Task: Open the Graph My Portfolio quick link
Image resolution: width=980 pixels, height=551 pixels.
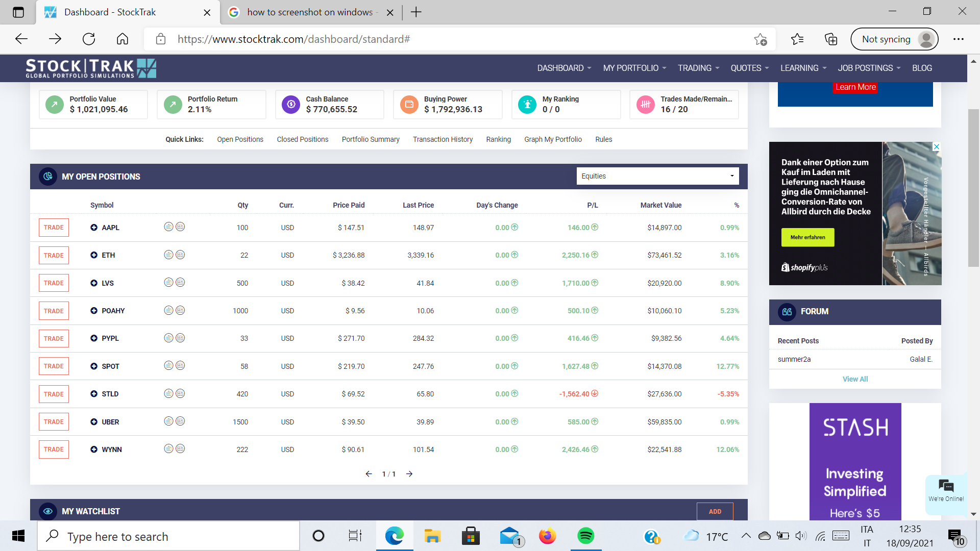Action: click(x=553, y=139)
